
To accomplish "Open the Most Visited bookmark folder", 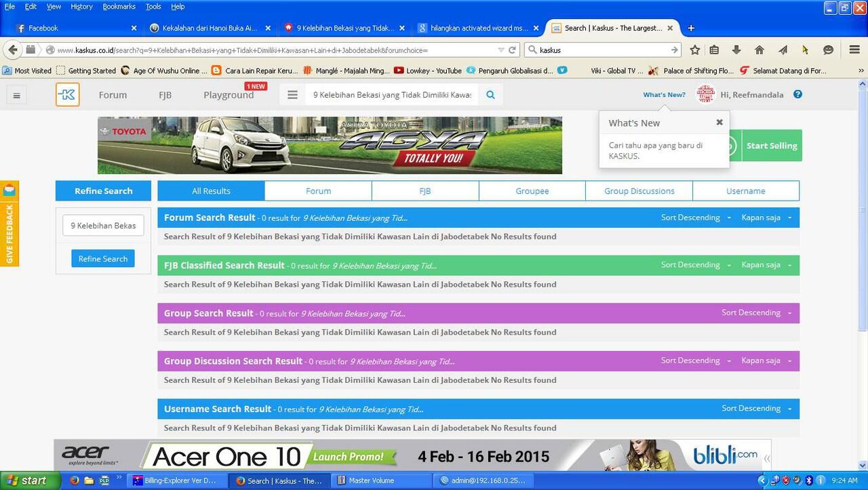I will click(27, 70).
